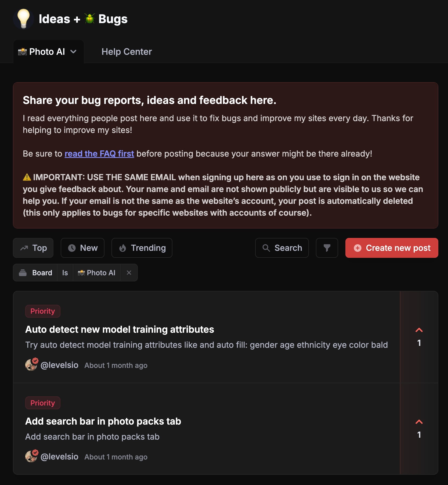The image size is (448, 485).
Task: Sort posts by New
Action: click(x=82, y=248)
